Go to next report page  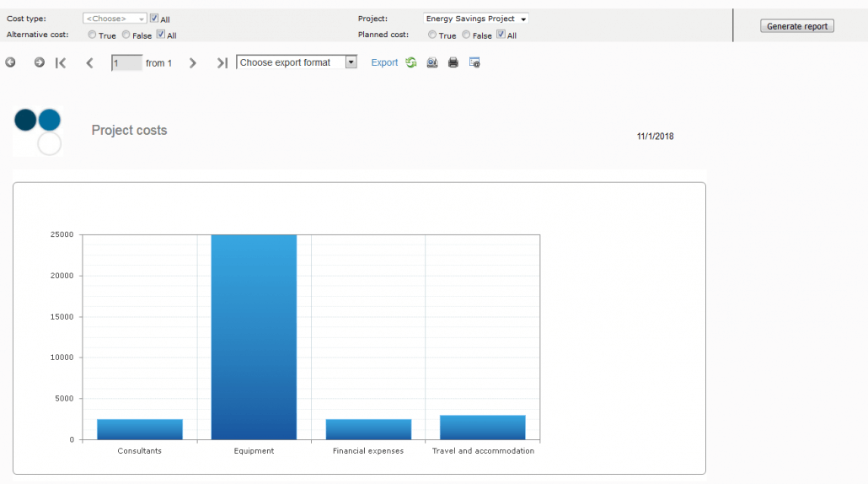pyautogui.click(x=193, y=62)
